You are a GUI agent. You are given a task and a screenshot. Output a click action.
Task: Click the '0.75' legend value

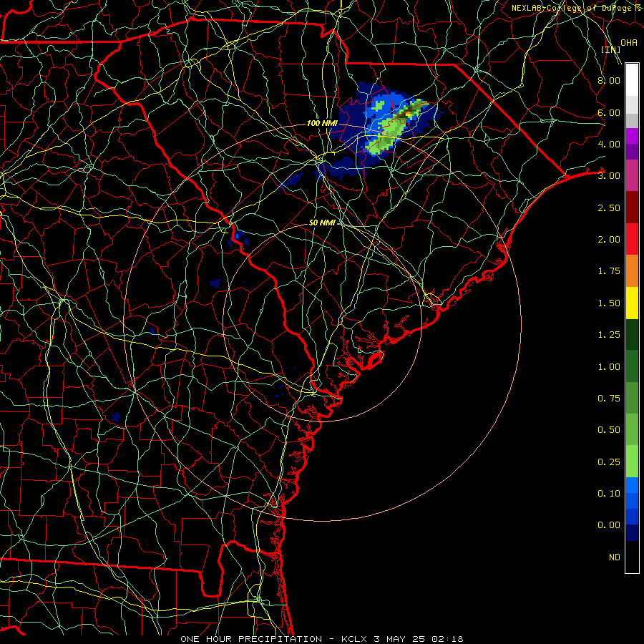pyautogui.click(x=609, y=399)
